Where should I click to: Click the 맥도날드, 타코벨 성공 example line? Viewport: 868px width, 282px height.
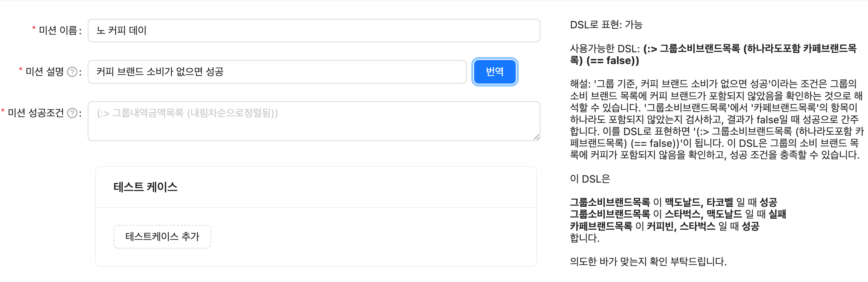(673, 202)
